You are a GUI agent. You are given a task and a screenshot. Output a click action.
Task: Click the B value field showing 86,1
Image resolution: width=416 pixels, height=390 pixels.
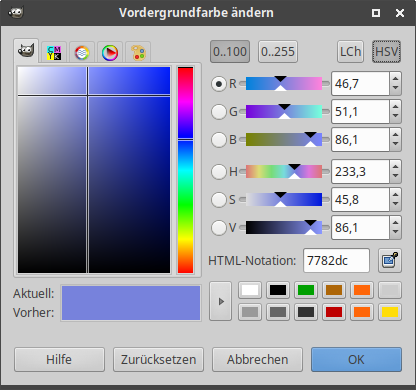360,140
